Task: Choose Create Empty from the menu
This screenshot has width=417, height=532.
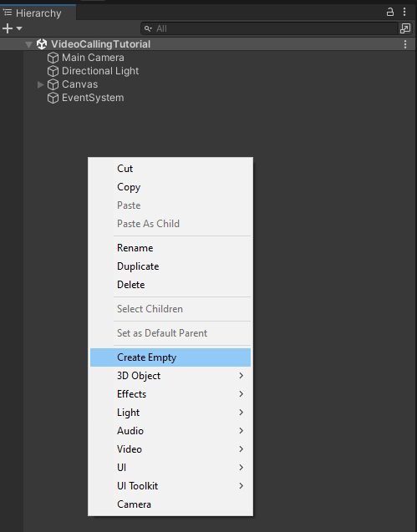Action: point(170,357)
